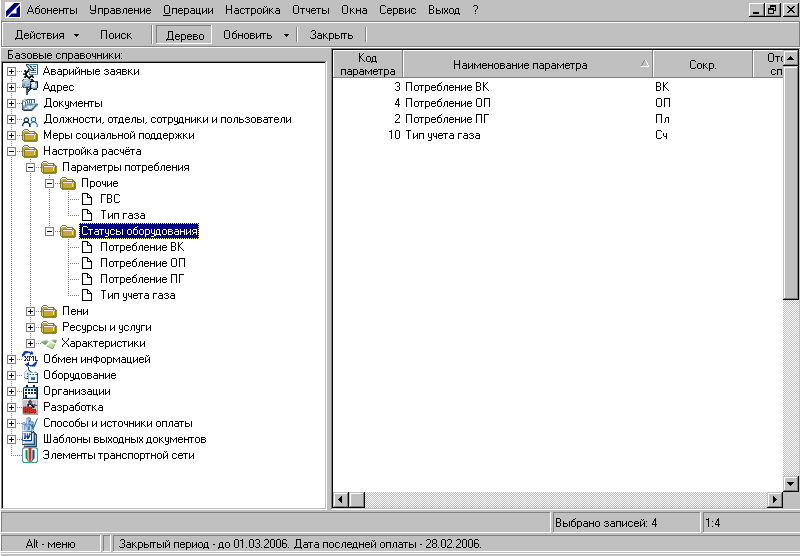This screenshot has height=556, width=800.
Task: Toggle the Дерево view button
Action: [183, 35]
